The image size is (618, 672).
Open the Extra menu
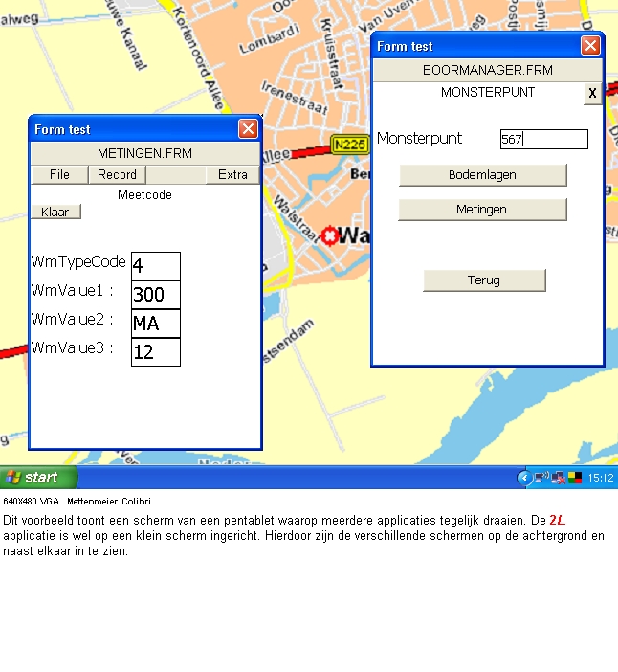(x=232, y=174)
